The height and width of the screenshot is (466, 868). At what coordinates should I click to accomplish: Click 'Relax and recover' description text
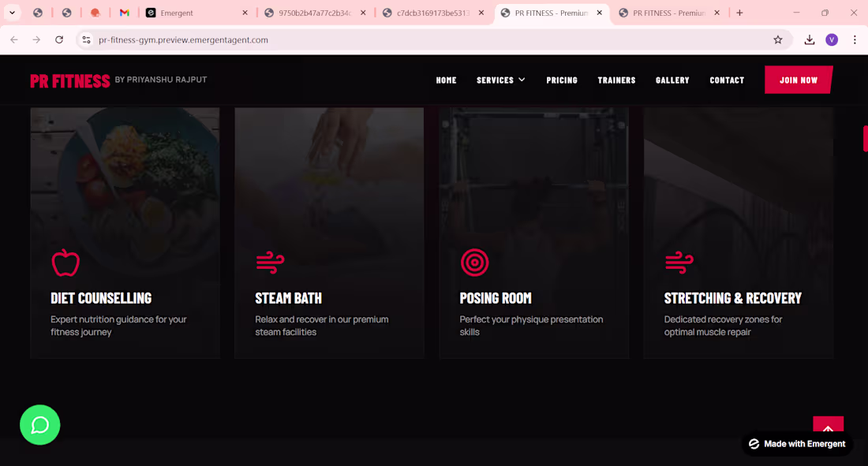(322, 326)
